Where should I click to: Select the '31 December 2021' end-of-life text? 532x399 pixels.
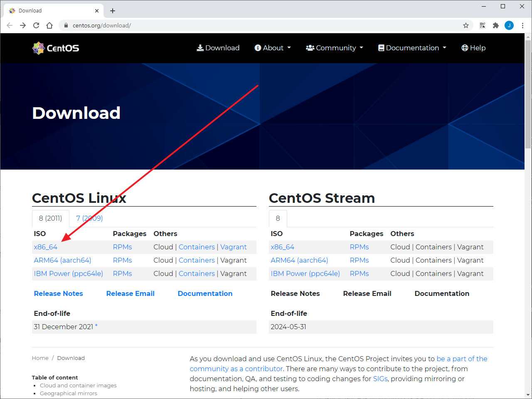click(64, 327)
